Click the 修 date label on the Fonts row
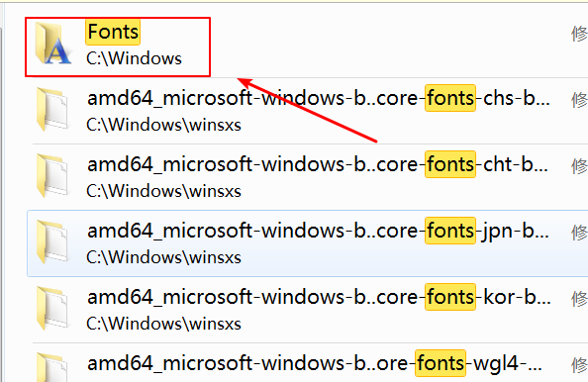This screenshot has height=382, width=588. point(579,34)
